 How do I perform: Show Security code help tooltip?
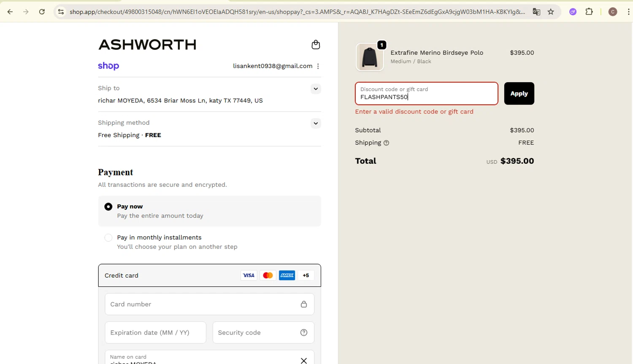[304, 333]
